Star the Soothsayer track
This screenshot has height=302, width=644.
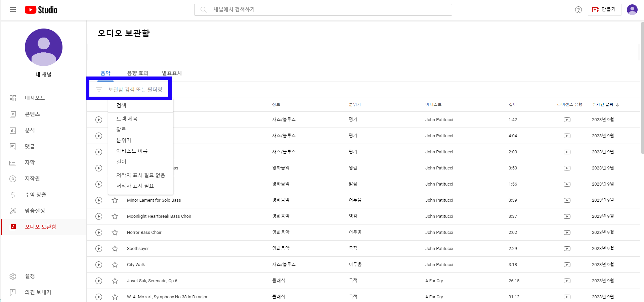115,249
